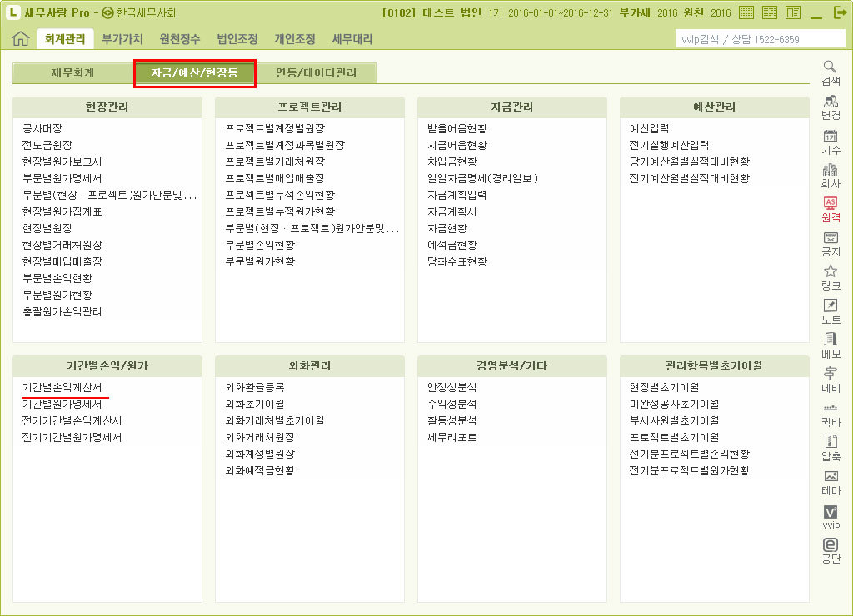Select the 회계관리 menu
Image resolution: width=853 pixels, height=616 pixels.
[65, 39]
